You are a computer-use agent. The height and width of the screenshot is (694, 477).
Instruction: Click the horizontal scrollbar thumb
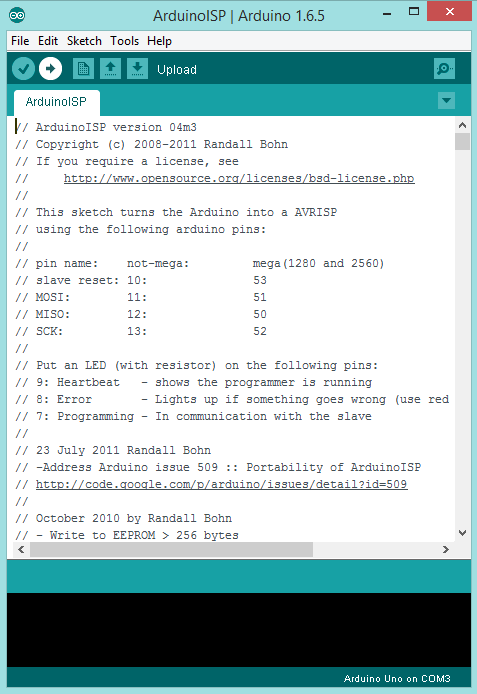(x=171, y=549)
